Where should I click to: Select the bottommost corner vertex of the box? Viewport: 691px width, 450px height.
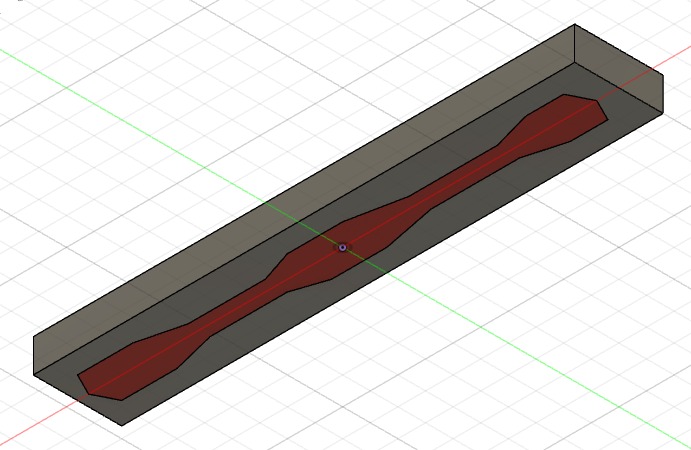coord(122,425)
